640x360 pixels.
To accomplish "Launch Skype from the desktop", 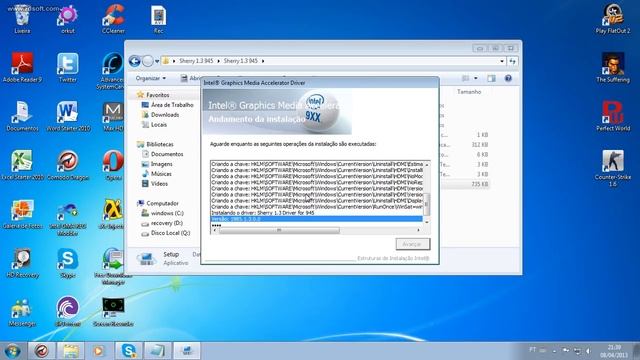I will coord(68,263).
